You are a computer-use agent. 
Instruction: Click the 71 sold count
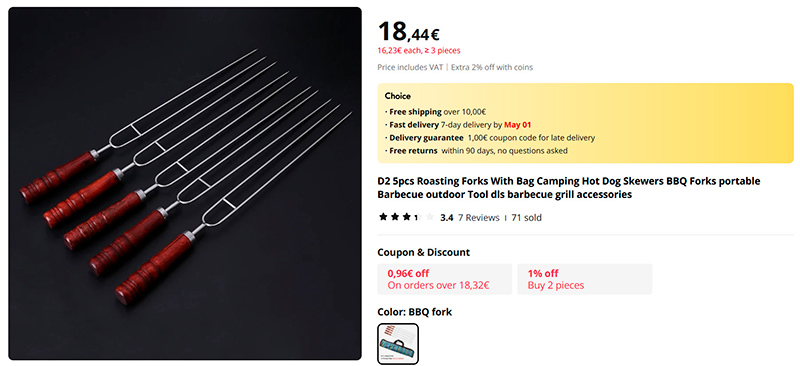tap(526, 217)
